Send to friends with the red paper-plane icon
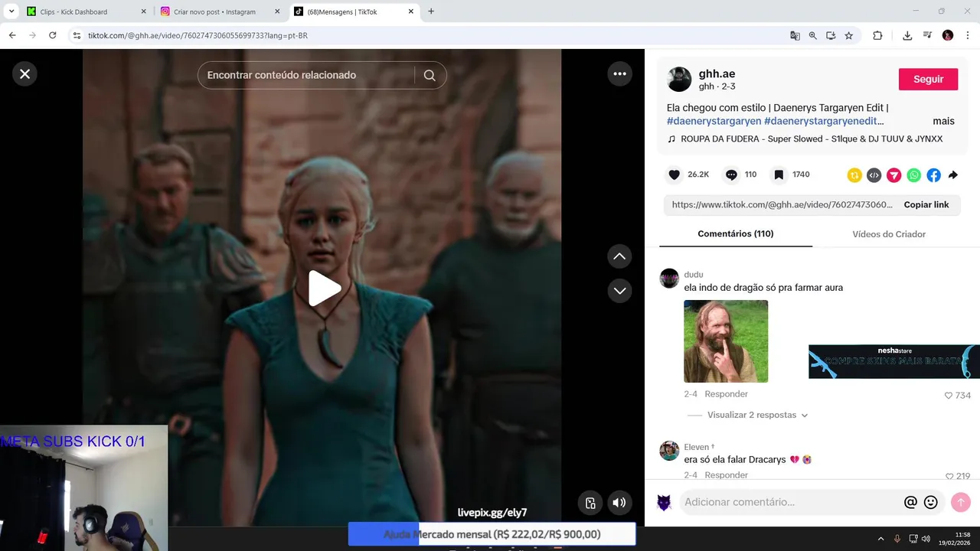Viewport: 980px width, 551px height. [894, 175]
